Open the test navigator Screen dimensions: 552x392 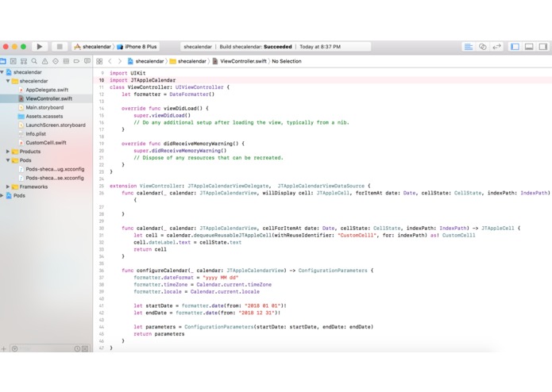[x=56, y=61]
